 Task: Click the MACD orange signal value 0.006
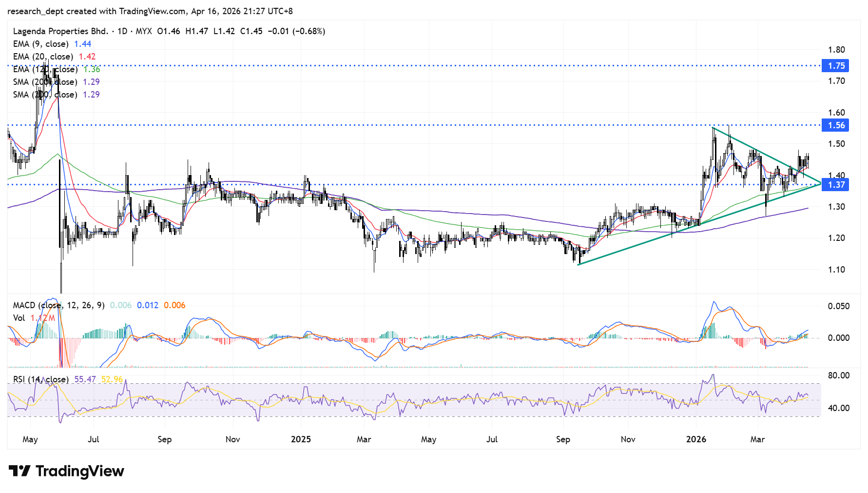[x=174, y=305]
